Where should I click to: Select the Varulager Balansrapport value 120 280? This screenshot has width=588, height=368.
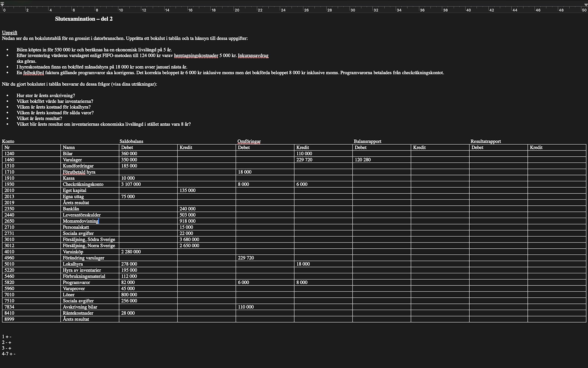tap(363, 160)
